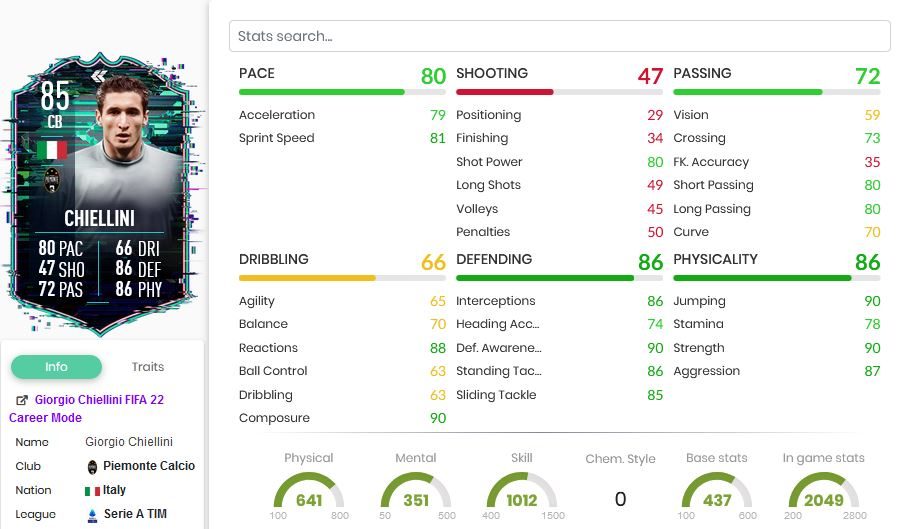The width and height of the screenshot is (908, 529).
Task: Click the Serie A TIM league link
Action: (135, 514)
